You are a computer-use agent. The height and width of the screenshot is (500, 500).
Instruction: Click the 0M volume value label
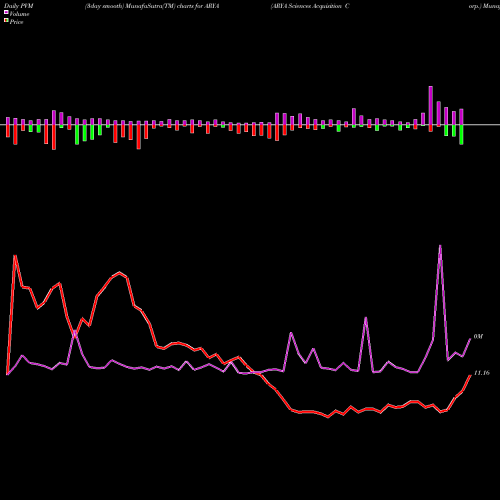(x=478, y=337)
